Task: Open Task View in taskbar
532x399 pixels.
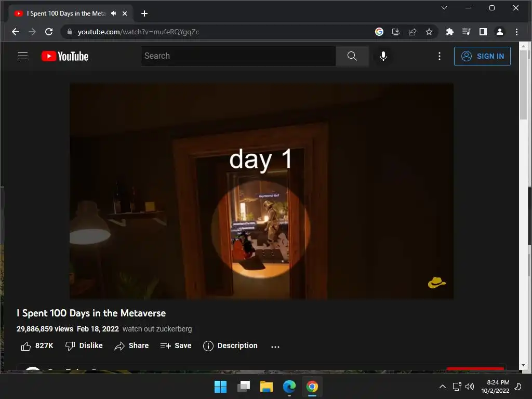Action: 243,387
